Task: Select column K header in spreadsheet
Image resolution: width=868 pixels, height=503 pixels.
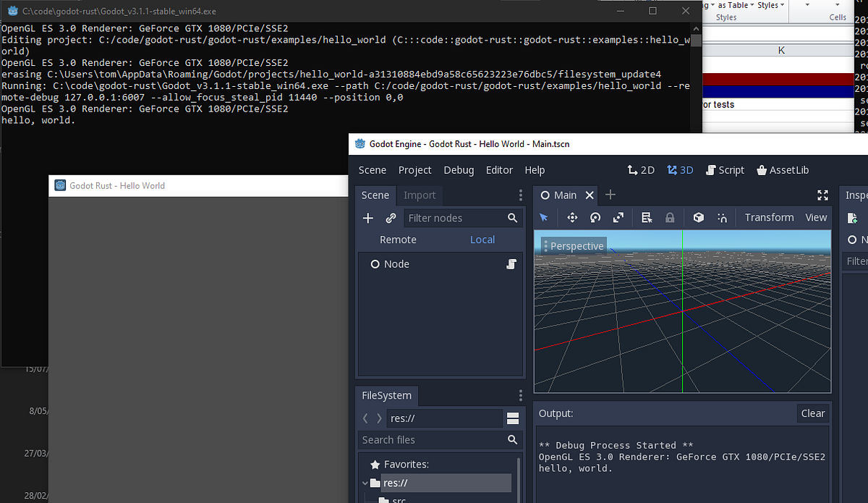Action: (x=781, y=51)
